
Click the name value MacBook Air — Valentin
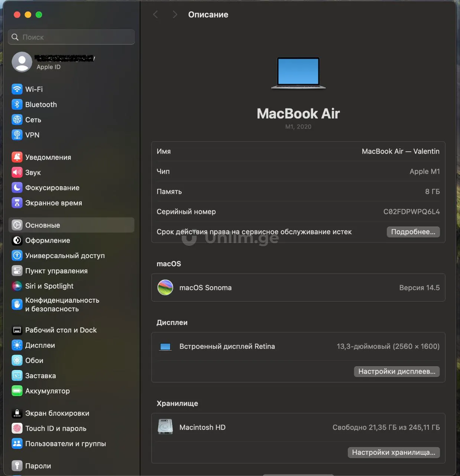(401, 151)
